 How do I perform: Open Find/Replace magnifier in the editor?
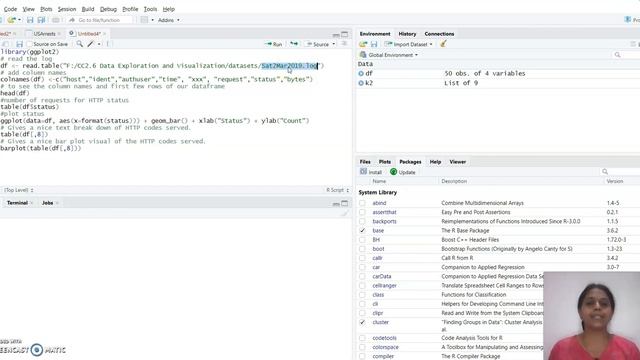(80, 44)
